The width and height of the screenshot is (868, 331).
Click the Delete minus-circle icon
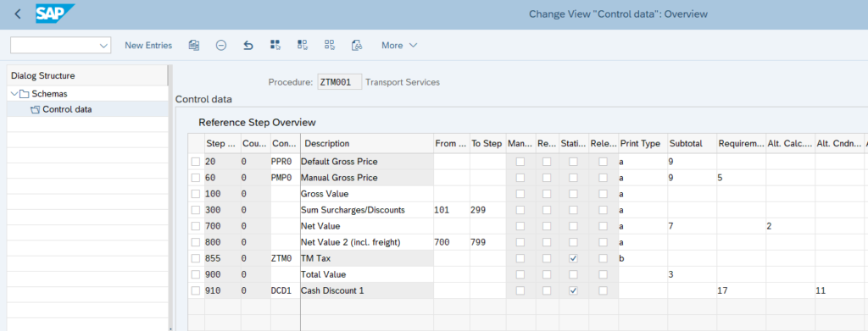[221, 46]
